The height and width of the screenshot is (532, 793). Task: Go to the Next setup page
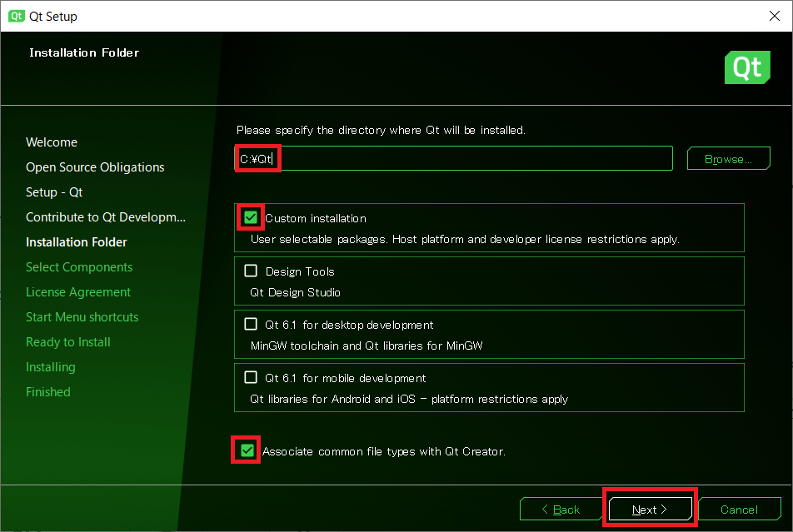[x=650, y=510]
